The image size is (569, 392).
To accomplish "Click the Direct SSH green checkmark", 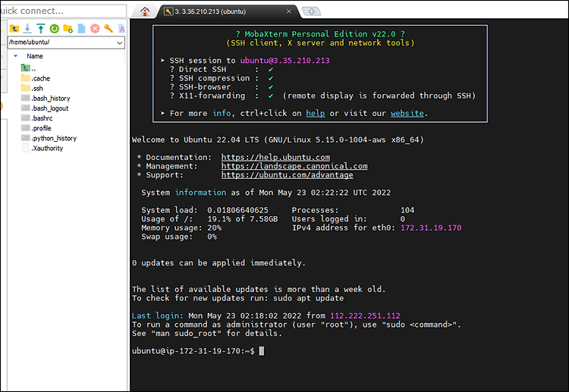I will [271, 70].
